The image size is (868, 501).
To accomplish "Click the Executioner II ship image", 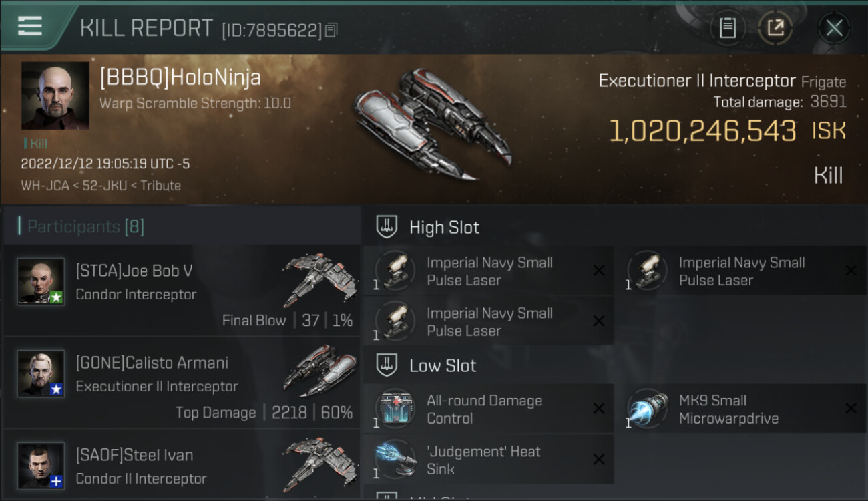I will coord(432,124).
